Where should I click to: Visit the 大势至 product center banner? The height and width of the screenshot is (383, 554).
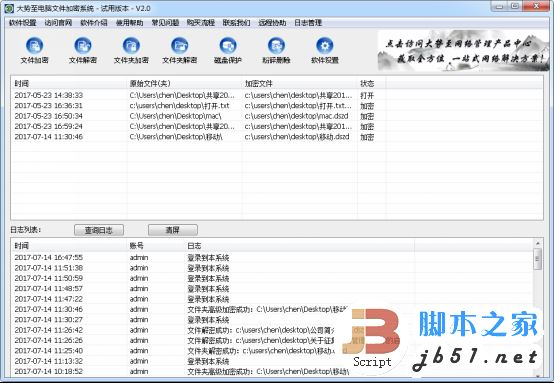click(x=463, y=51)
